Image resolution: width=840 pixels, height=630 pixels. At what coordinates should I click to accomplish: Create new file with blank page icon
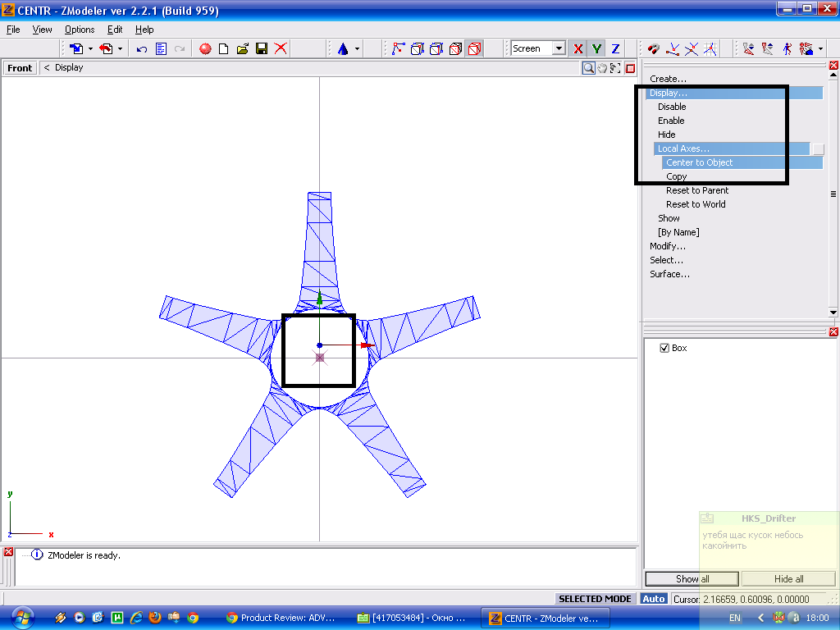click(223, 49)
